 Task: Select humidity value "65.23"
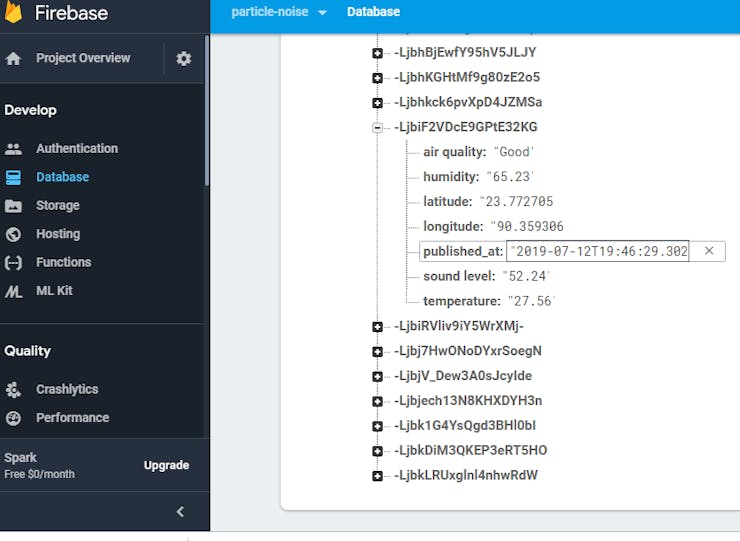coord(511,177)
